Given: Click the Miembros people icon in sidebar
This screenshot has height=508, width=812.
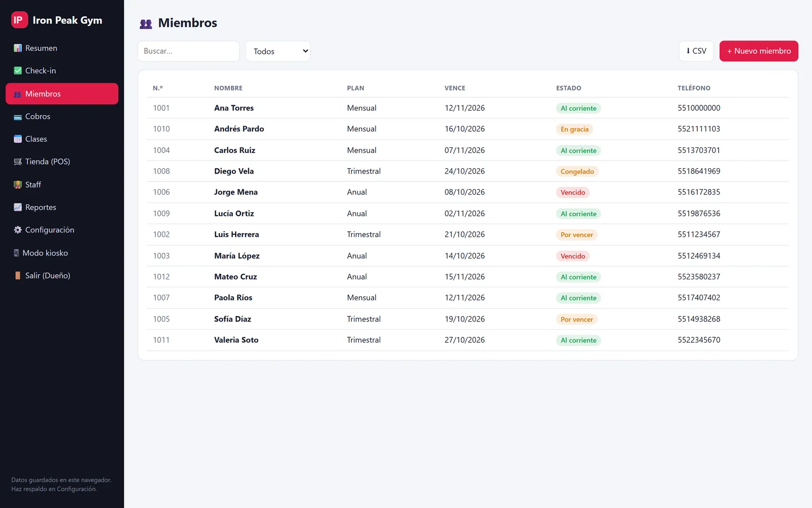Looking at the screenshot, I should pyautogui.click(x=18, y=94).
